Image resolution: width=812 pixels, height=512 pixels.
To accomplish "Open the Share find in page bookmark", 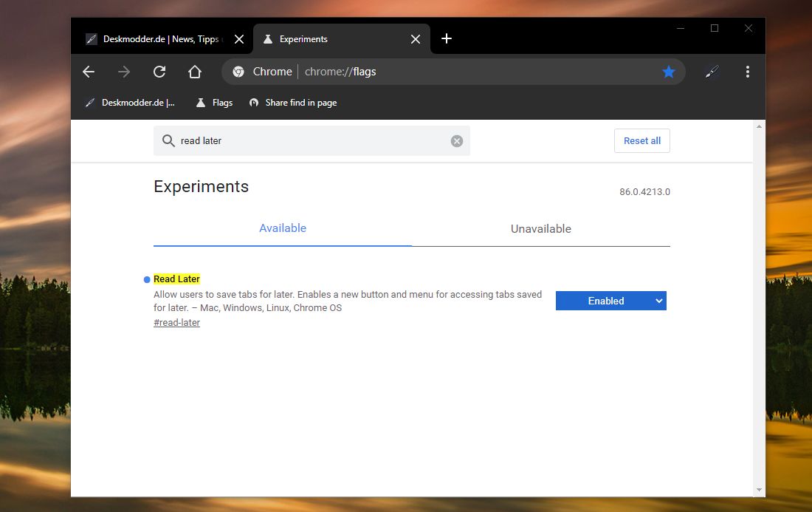I will tap(293, 103).
